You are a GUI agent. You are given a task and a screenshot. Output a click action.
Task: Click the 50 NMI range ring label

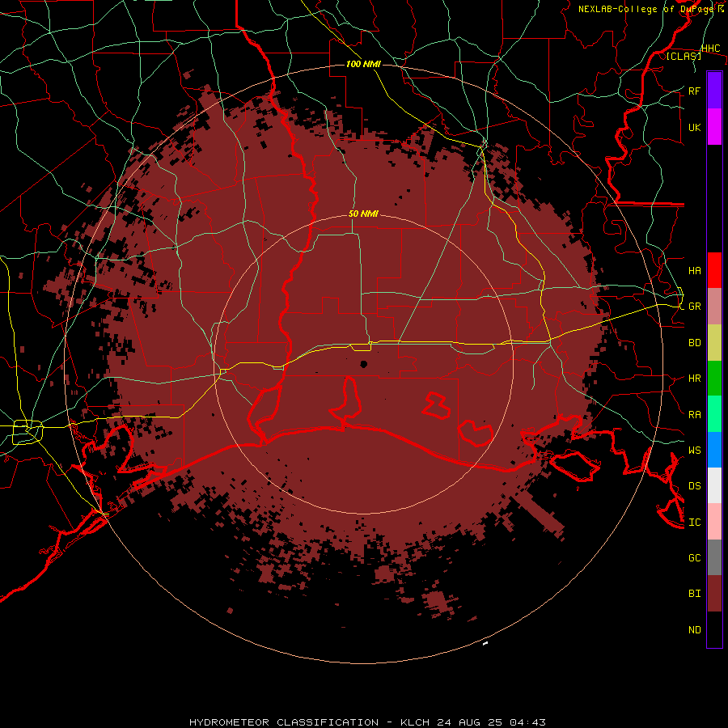pos(363,214)
